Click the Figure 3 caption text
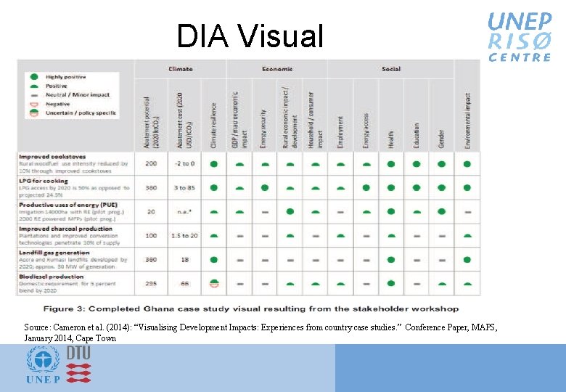Viewport: 566px width, 392px height. click(251, 309)
